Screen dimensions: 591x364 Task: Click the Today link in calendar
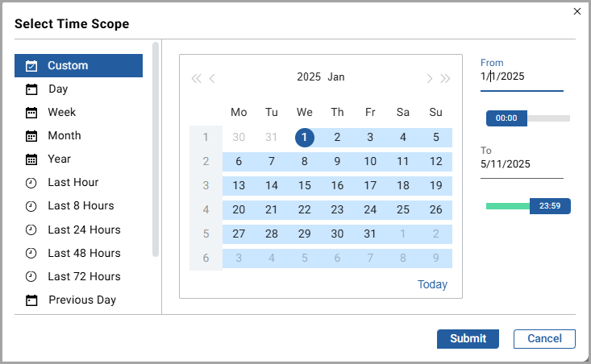pos(432,284)
